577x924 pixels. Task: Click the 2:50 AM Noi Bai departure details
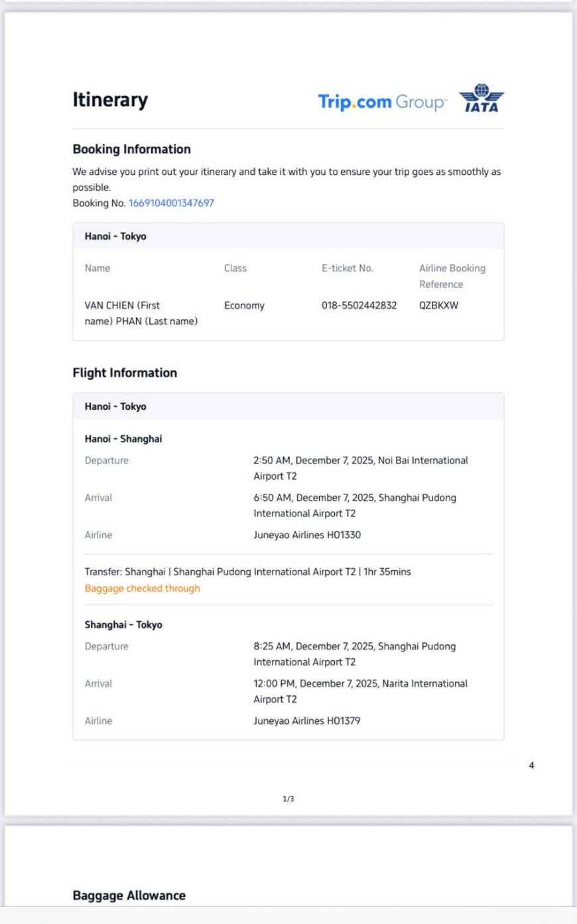(360, 468)
